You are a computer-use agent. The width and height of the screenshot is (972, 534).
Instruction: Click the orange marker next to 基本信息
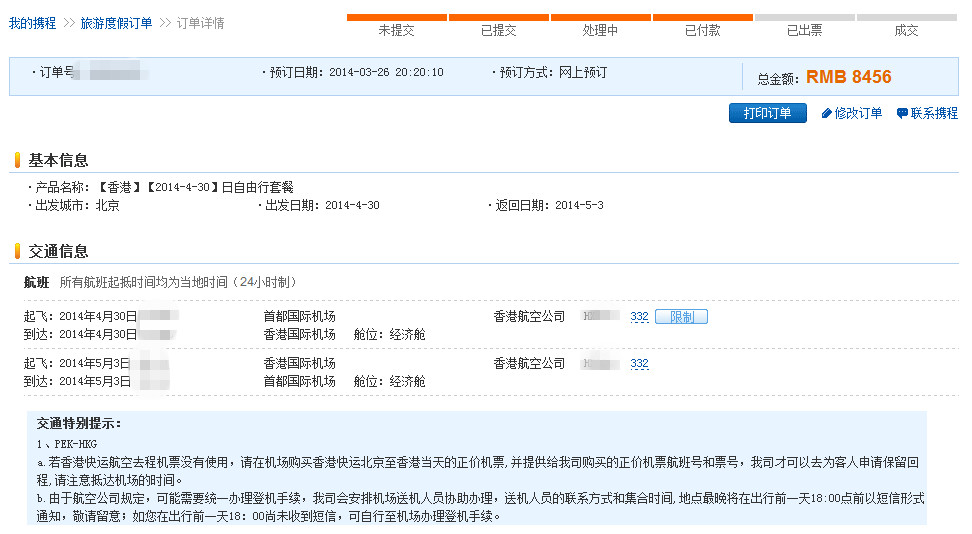coord(17,160)
